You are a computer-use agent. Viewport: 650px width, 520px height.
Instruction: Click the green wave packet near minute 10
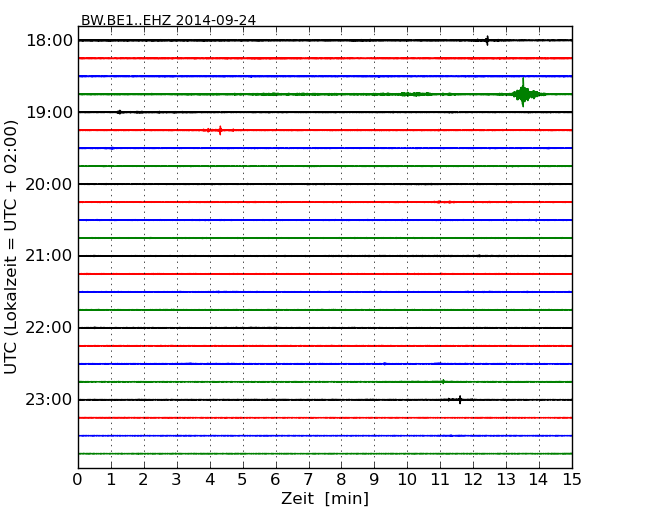tap(416, 94)
